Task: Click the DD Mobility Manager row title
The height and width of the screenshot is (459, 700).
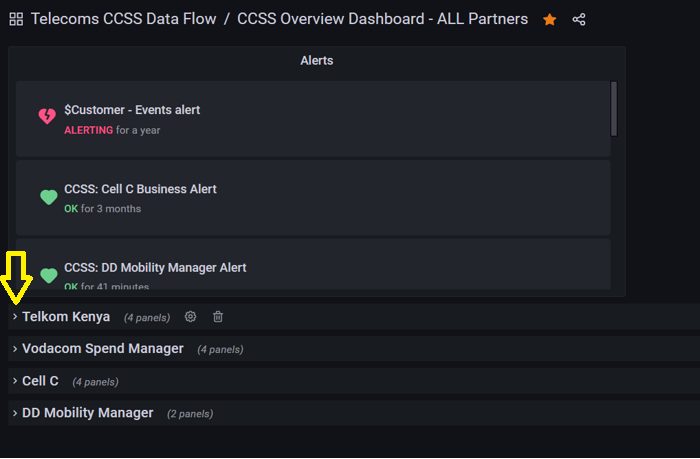Action: [x=88, y=413]
